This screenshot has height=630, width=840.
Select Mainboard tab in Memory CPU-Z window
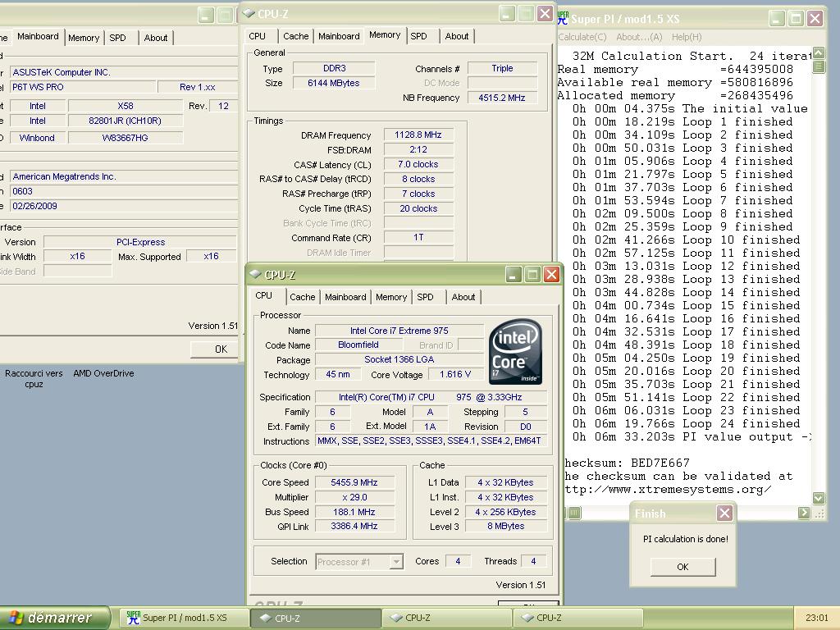[339, 36]
